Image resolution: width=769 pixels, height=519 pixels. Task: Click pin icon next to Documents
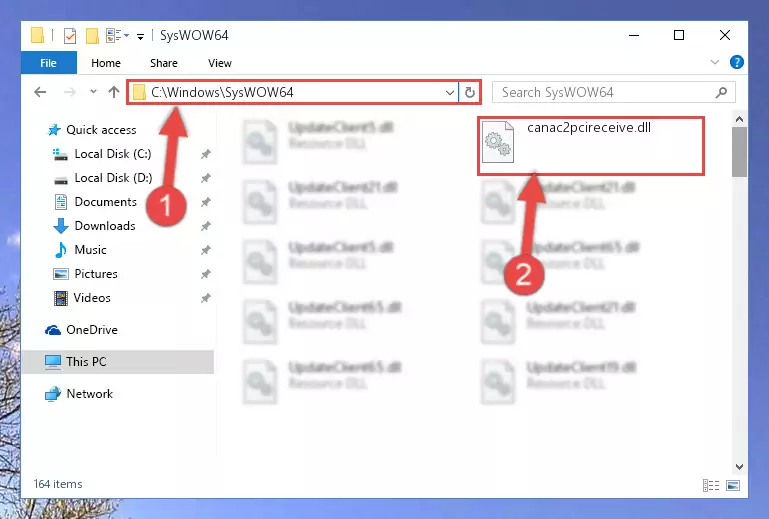(205, 202)
